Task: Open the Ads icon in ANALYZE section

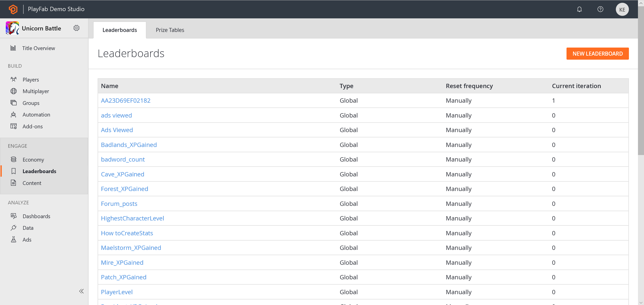Action: (x=14, y=239)
